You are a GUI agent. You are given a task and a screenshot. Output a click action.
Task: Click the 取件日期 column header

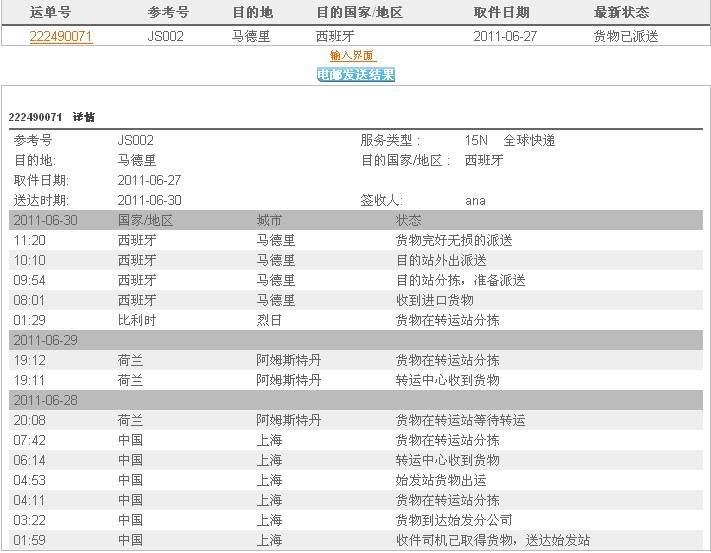[x=501, y=13]
